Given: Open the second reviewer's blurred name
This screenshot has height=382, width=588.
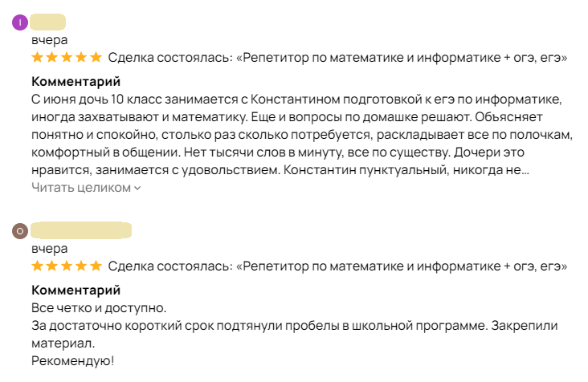Looking at the screenshot, I should pos(81,231).
